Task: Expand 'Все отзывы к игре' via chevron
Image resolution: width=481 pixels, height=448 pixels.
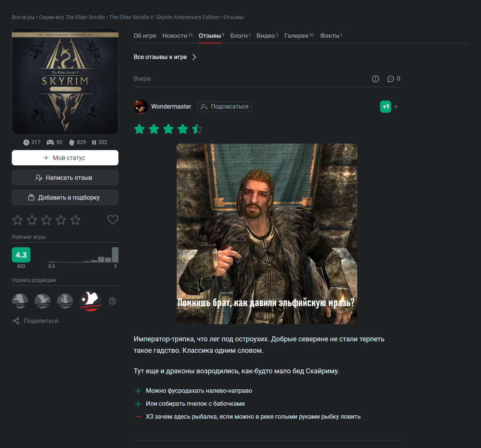Action: [x=194, y=57]
